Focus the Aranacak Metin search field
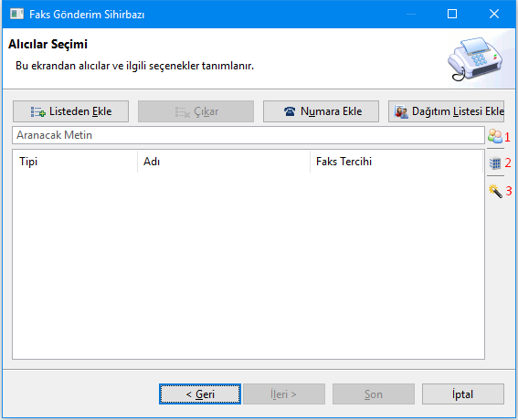 pyautogui.click(x=248, y=135)
